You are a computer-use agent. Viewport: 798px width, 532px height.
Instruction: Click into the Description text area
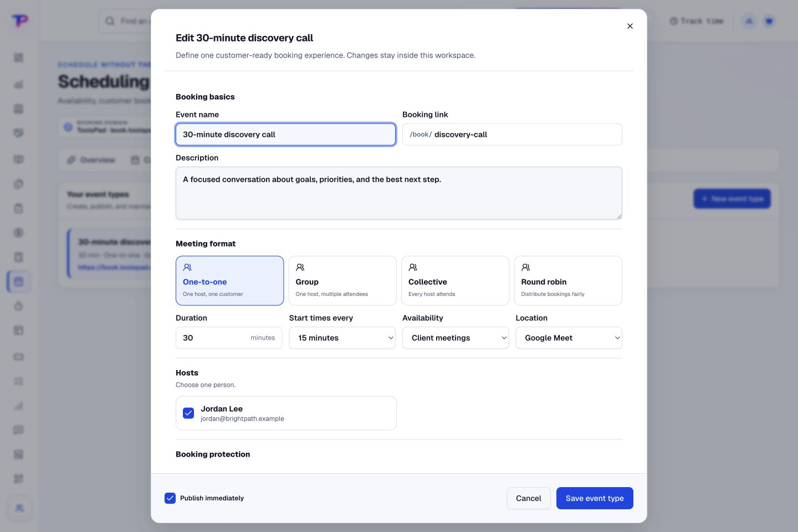click(398, 193)
